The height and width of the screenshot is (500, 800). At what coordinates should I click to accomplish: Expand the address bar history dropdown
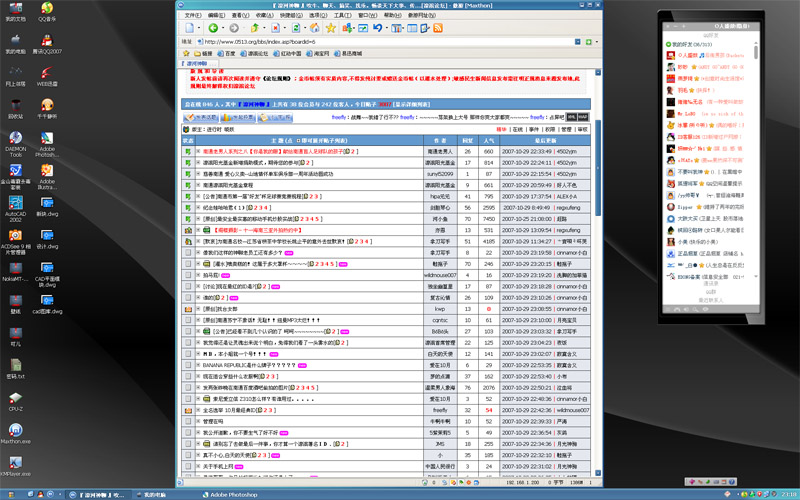(577, 41)
